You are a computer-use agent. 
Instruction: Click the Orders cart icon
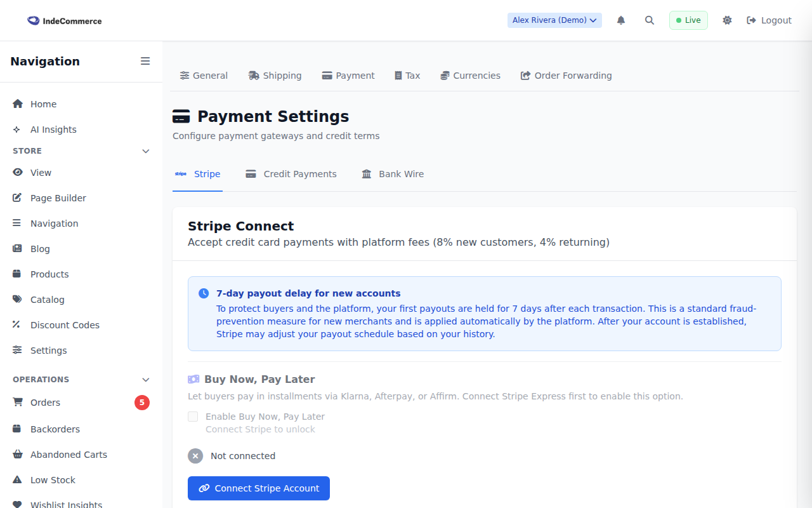(17, 402)
